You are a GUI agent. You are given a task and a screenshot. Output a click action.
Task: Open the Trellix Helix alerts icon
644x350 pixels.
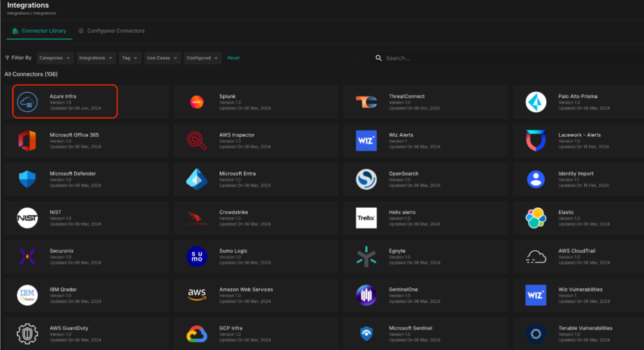click(367, 217)
